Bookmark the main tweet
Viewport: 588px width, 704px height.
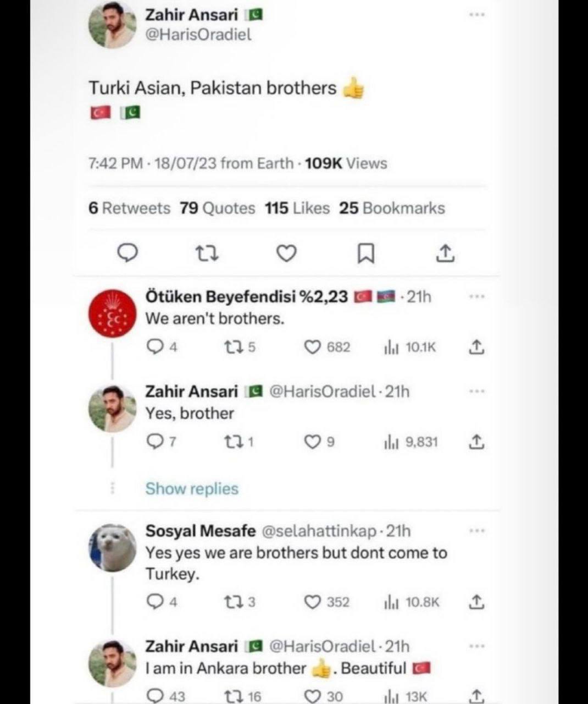click(x=366, y=253)
